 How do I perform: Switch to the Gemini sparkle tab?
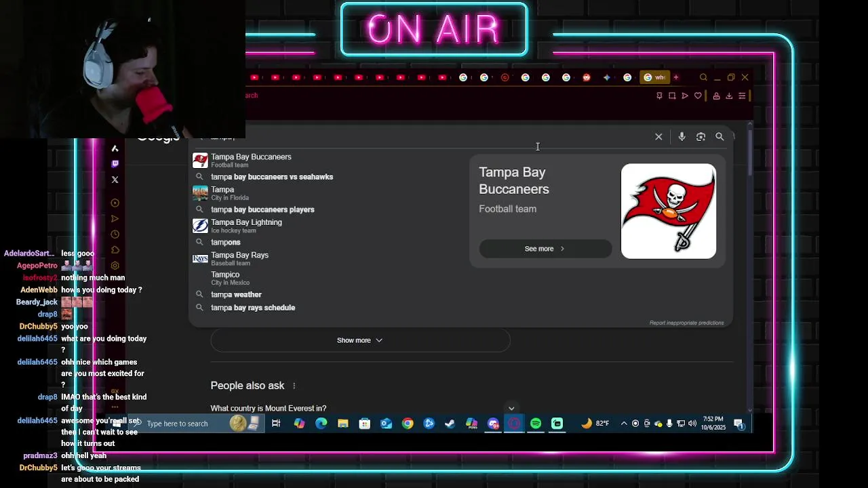(x=607, y=77)
